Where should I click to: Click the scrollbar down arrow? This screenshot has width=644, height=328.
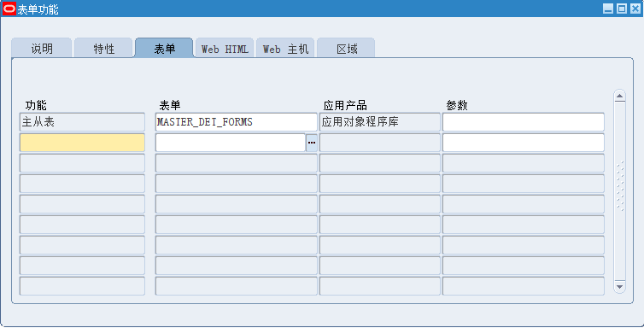pos(619,286)
